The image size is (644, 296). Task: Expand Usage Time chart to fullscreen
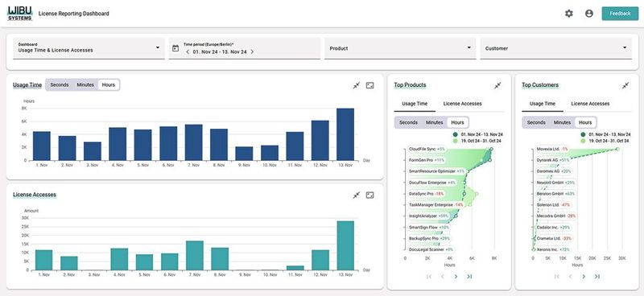click(x=369, y=85)
